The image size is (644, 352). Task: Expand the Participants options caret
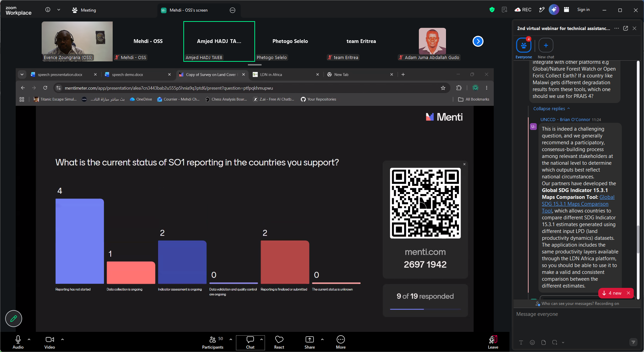click(231, 339)
